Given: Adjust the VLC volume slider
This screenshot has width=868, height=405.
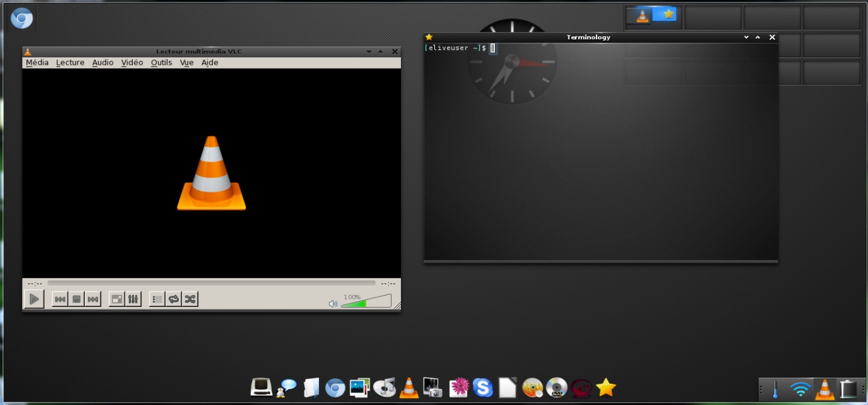Looking at the screenshot, I should coord(366,301).
